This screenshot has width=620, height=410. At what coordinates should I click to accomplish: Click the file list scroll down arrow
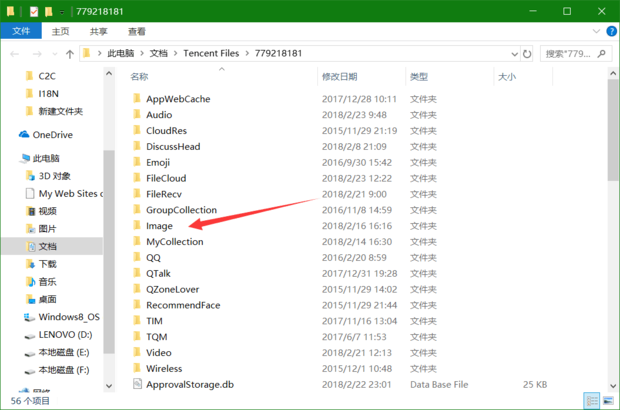point(613,386)
